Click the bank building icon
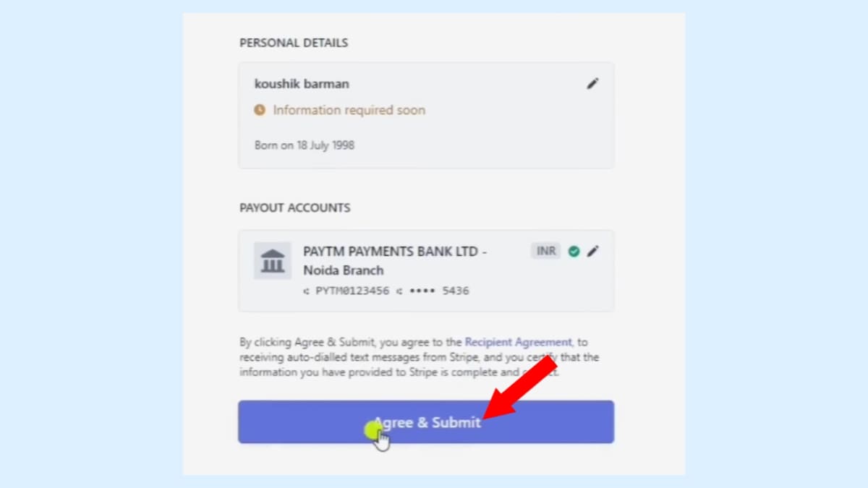Screen dimensions: 868x488 (273, 260)
